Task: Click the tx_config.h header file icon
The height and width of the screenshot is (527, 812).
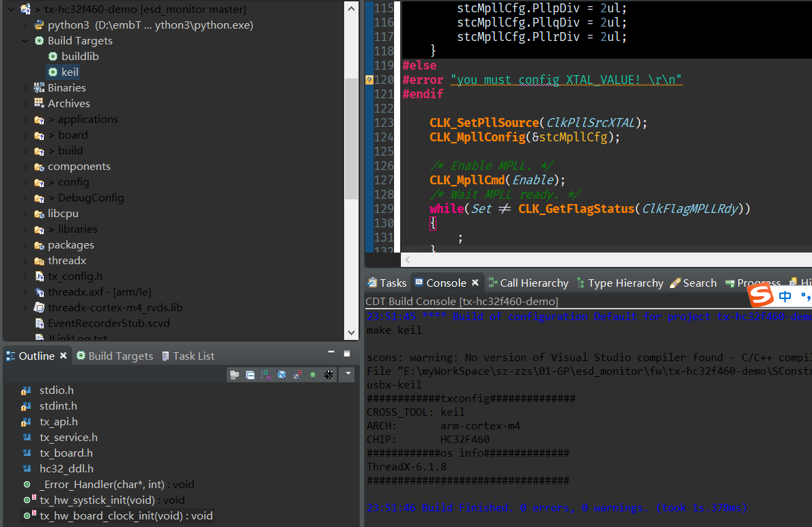Action: coord(40,276)
